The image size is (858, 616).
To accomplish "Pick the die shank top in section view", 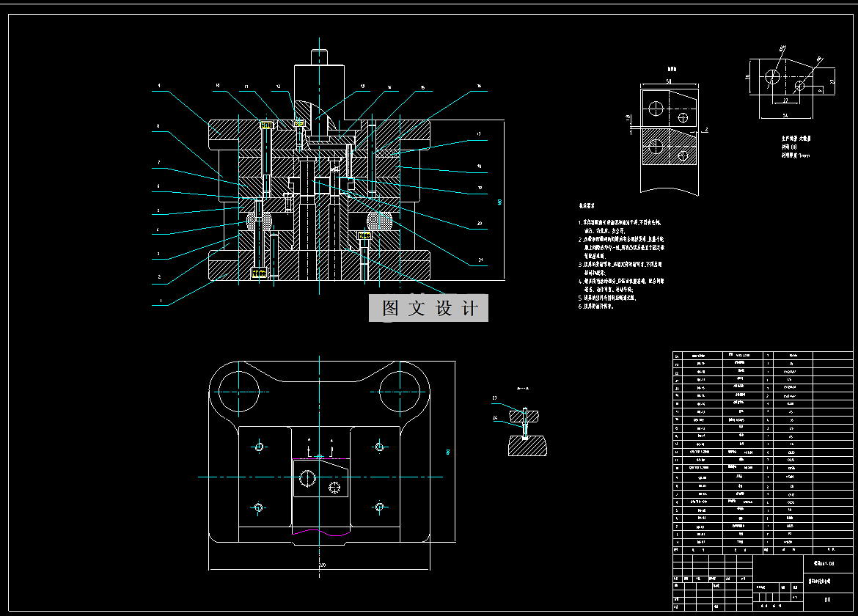I will click(x=319, y=57).
